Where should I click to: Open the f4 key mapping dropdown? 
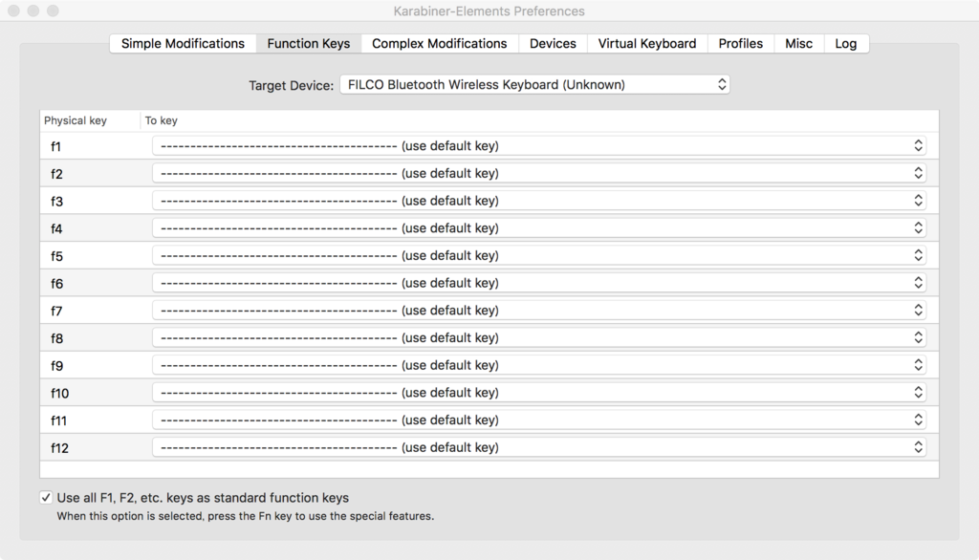click(539, 227)
